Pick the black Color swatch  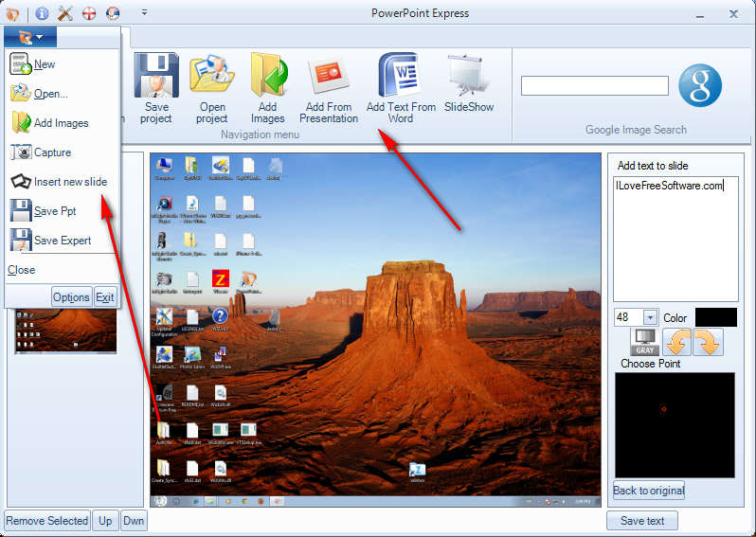pyautogui.click(x=716, y=317)
